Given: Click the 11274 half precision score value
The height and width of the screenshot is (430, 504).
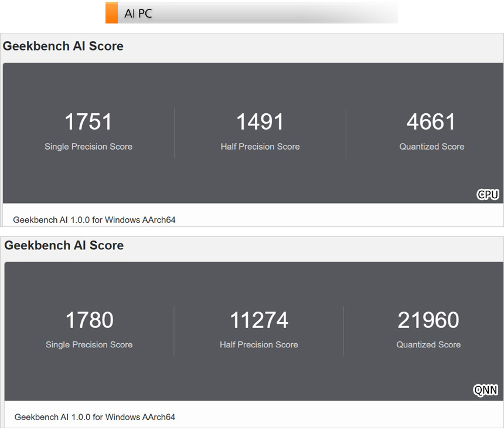Looking at the screenshot, I should [x=259, y=320].
